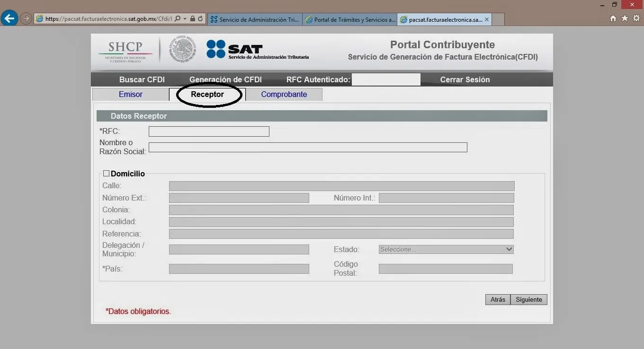Click the Portal Contribuyente heading
The image size is (644, 349).
442,45
